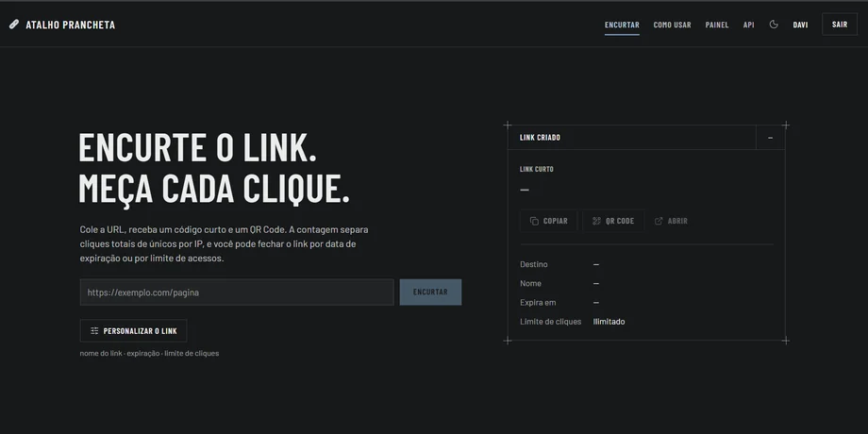Click the Link Criado panel title
868x434 pixels.
pos(540,138)
